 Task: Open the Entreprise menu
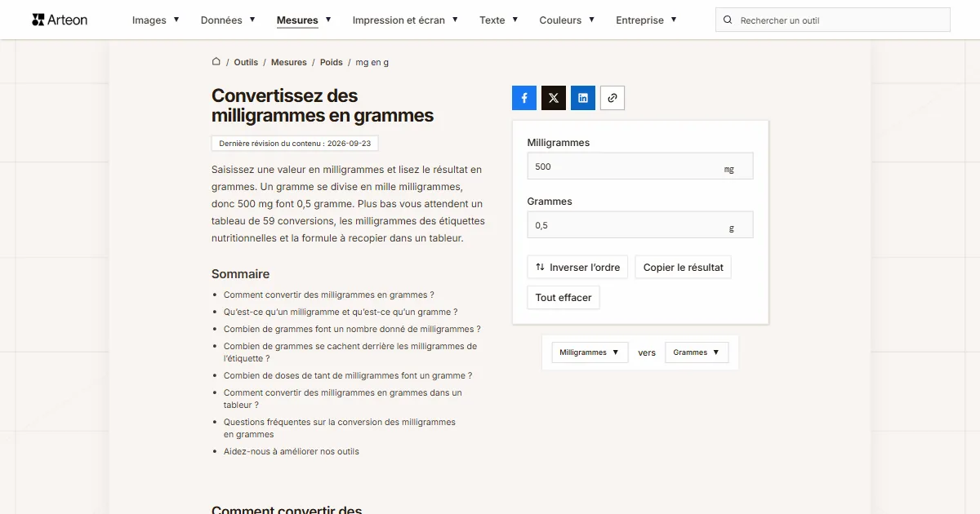click(646, 20)
